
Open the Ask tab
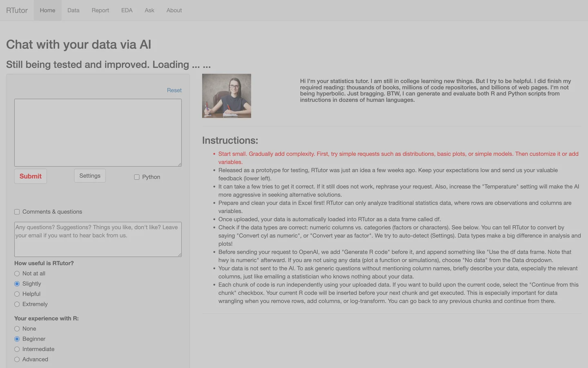click(x=149, y=10)
